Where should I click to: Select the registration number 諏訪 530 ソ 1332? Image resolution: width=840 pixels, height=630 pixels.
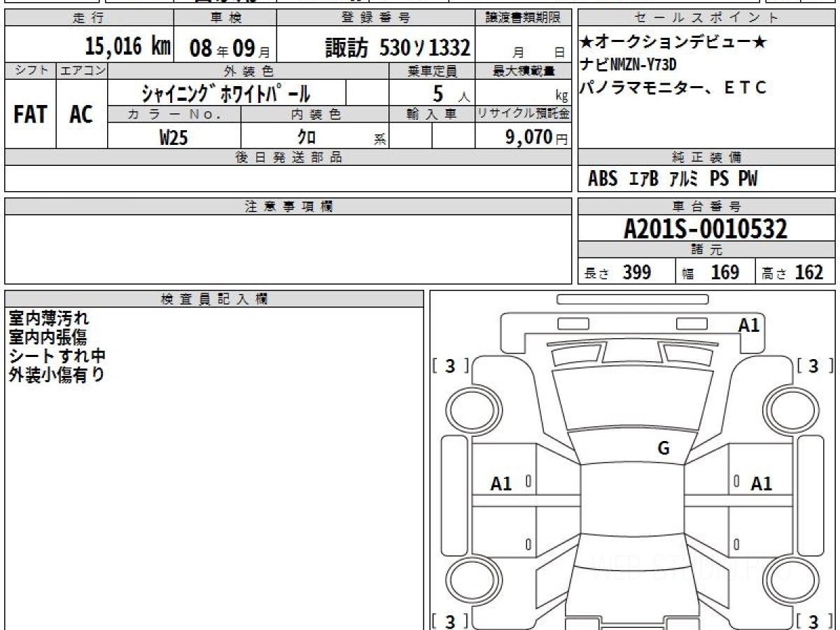[397, 48]
